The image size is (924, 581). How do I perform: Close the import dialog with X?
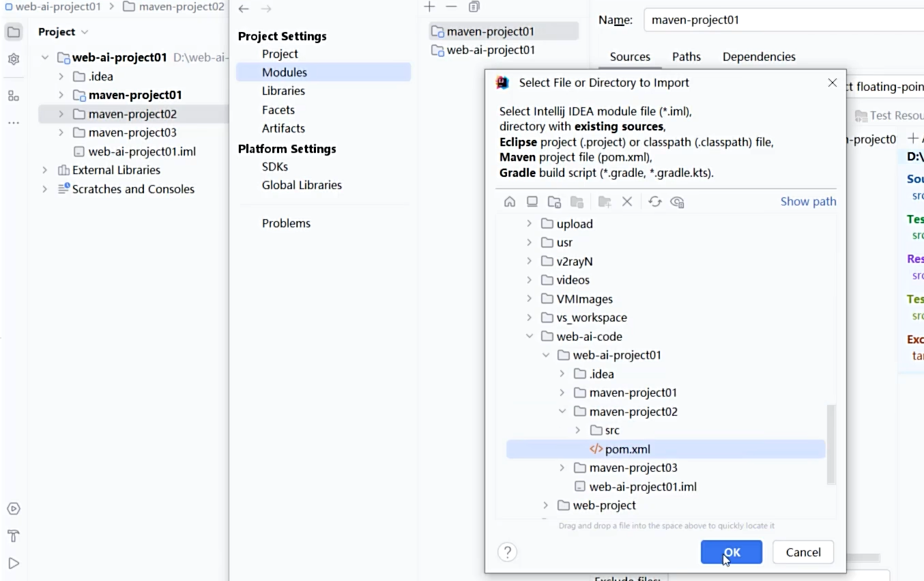832,83
